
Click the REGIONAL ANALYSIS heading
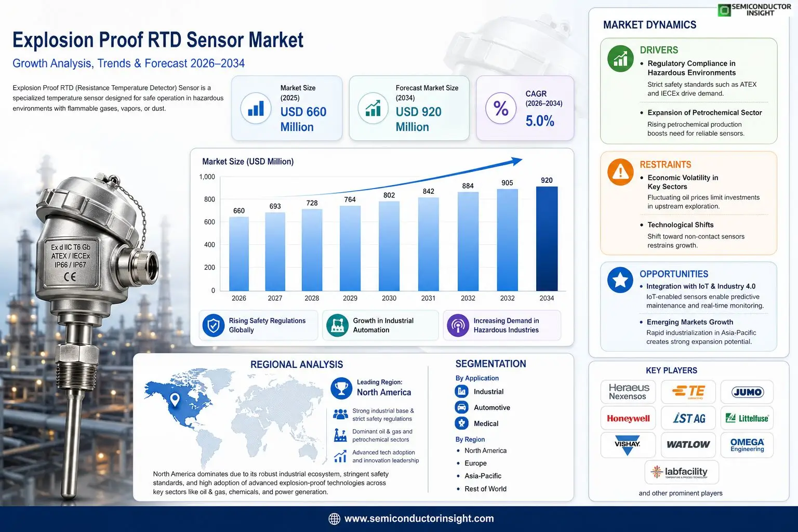click(297, 365)
